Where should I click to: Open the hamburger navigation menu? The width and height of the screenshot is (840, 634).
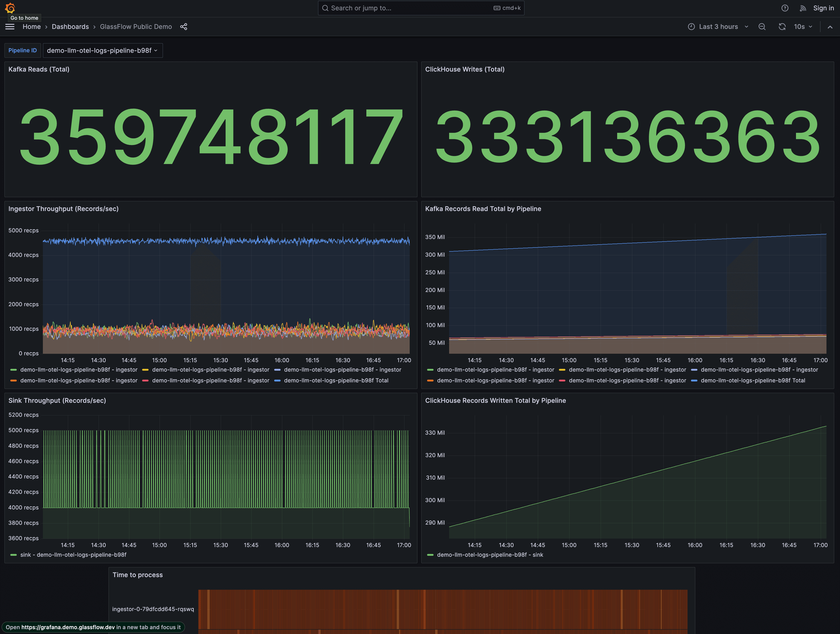click(9, 27)
